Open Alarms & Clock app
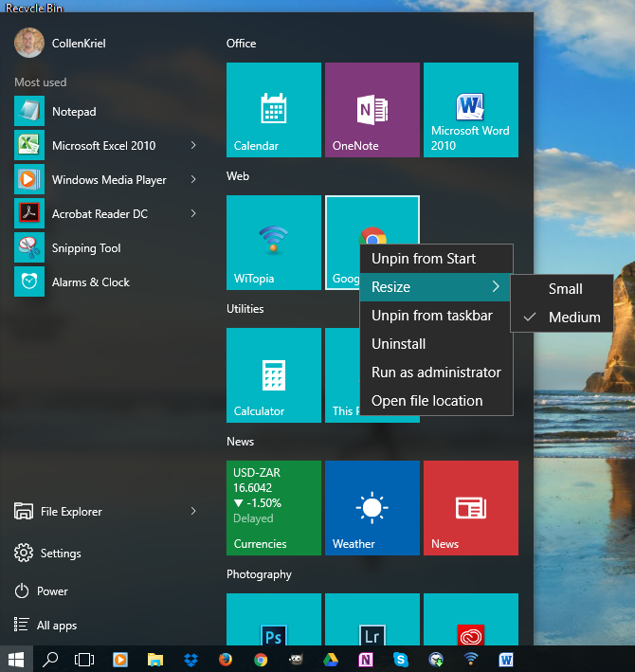Image resolution: width=635 pixels, height=672 pixels. [x=107, y=282]
